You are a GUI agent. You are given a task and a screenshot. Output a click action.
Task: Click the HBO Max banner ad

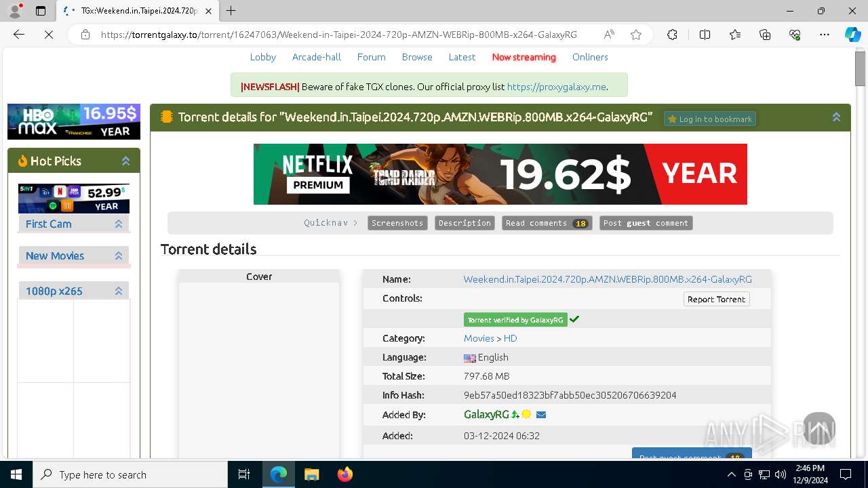tap(74, 121)
